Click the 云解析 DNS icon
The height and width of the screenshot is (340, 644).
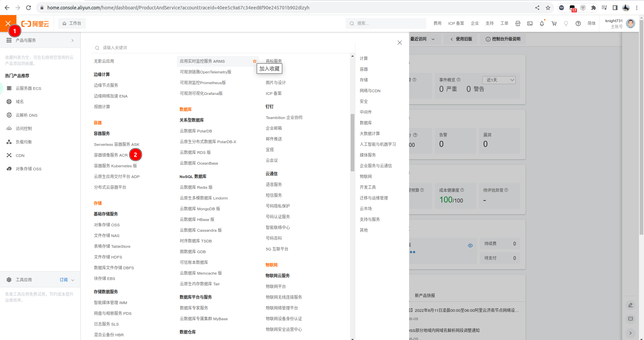click(9, 115)
